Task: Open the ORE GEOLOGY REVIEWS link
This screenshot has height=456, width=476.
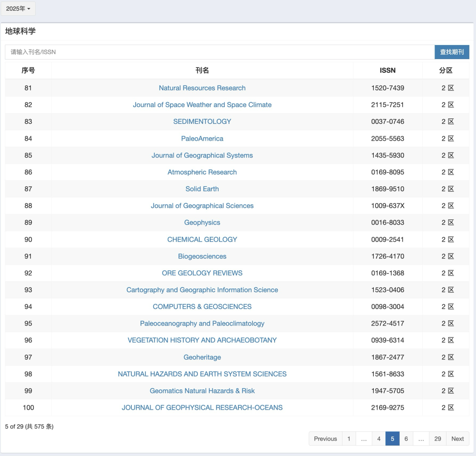Action: pos(202,273)
